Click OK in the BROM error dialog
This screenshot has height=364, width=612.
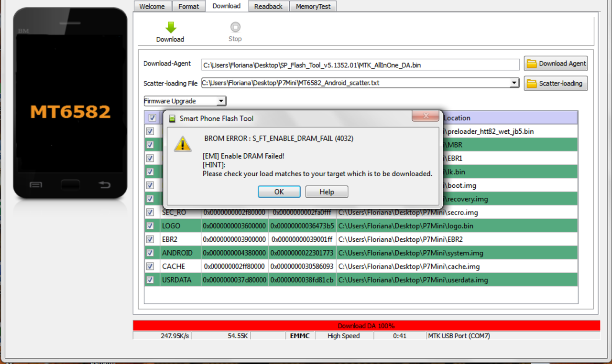[x=279, y=192]
